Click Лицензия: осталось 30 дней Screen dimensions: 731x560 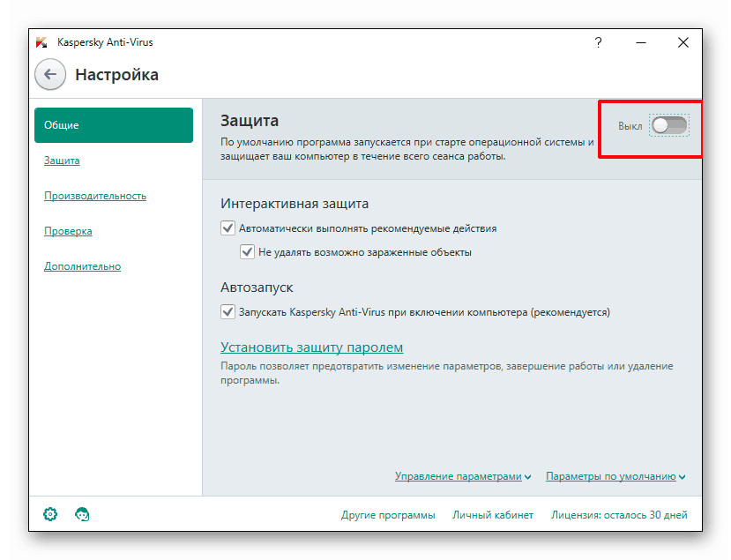click(x=619, y=515)
